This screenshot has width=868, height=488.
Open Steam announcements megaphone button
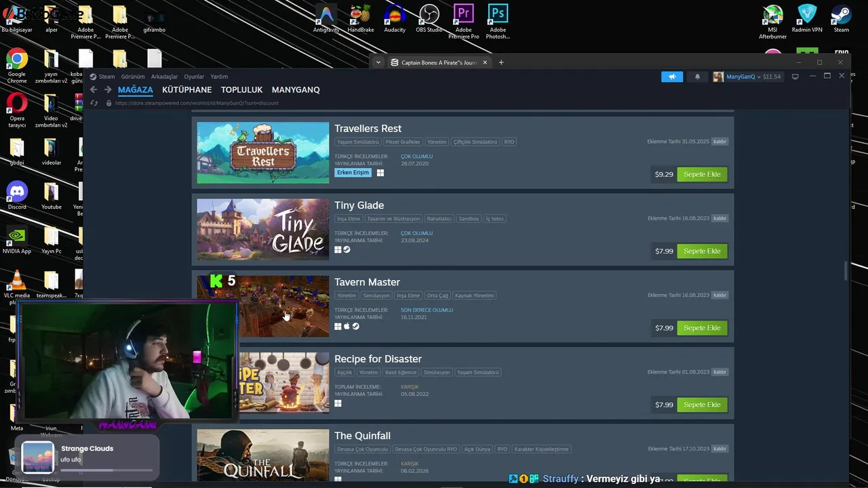[672, 77]
